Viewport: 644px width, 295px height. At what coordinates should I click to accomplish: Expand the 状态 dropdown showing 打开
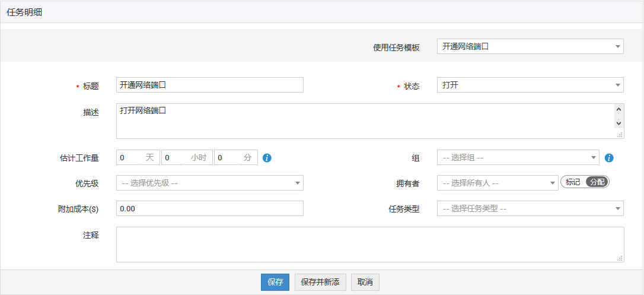coord(530,85)
